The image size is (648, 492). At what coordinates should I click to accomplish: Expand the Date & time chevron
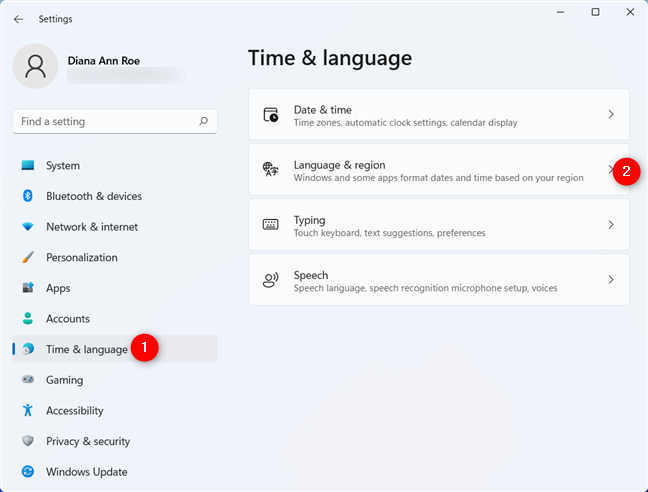611,114
